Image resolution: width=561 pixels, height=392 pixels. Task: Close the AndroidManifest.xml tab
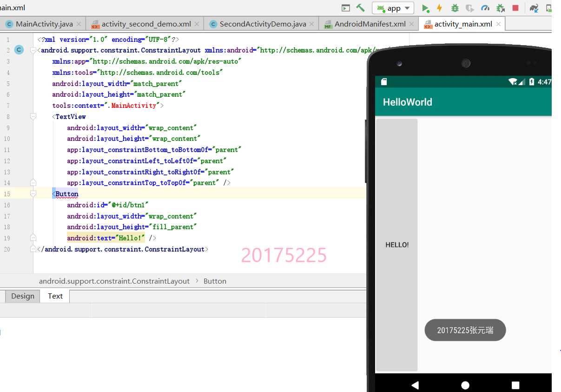(411, 24)
